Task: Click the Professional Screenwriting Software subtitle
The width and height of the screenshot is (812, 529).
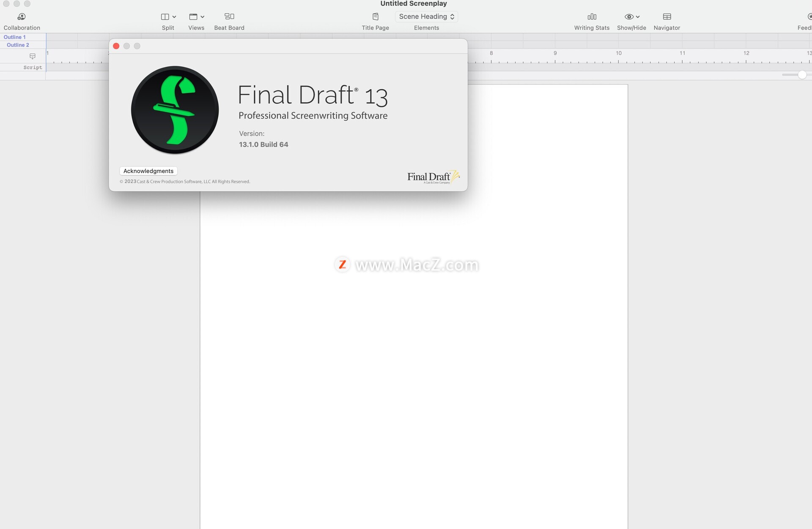Action: pyautogui.click(x=313, y=116)
